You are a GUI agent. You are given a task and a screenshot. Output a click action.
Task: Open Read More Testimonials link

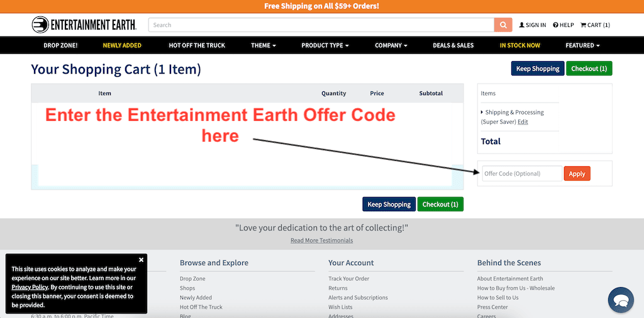(x=321, y=241)
